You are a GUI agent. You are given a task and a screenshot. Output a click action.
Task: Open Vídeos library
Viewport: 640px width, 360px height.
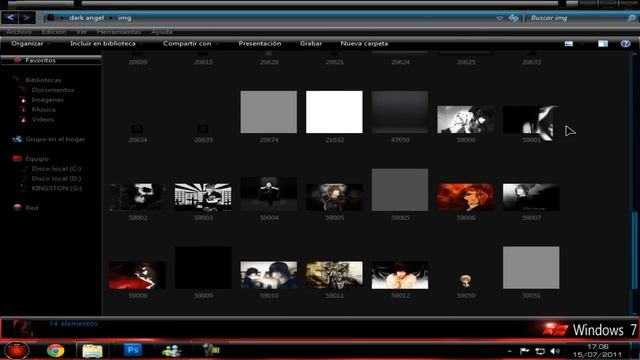tap(43, 120)
